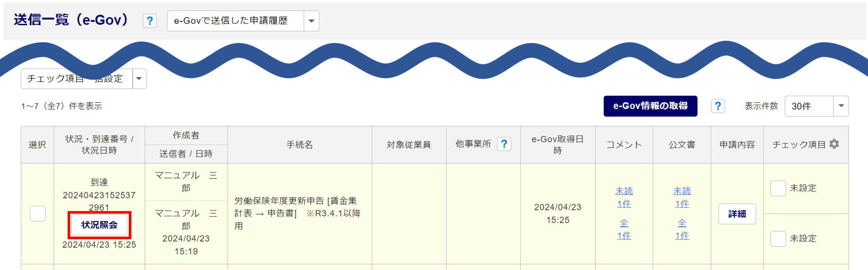
Task: Open 全 1件 link in コメント column
Action: coord(624,229)
